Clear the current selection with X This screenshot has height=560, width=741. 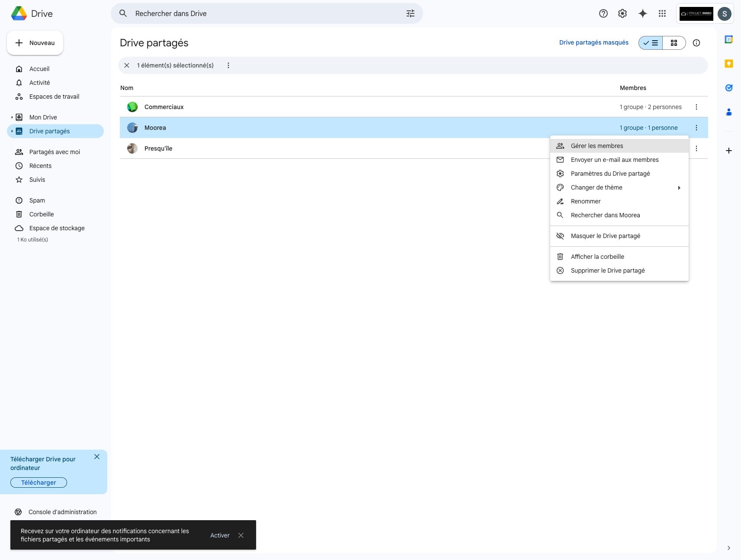(x=127, y=65)
